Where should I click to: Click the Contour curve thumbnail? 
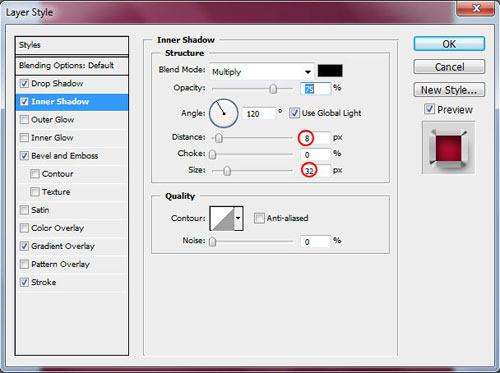click(x=222, y=218)
